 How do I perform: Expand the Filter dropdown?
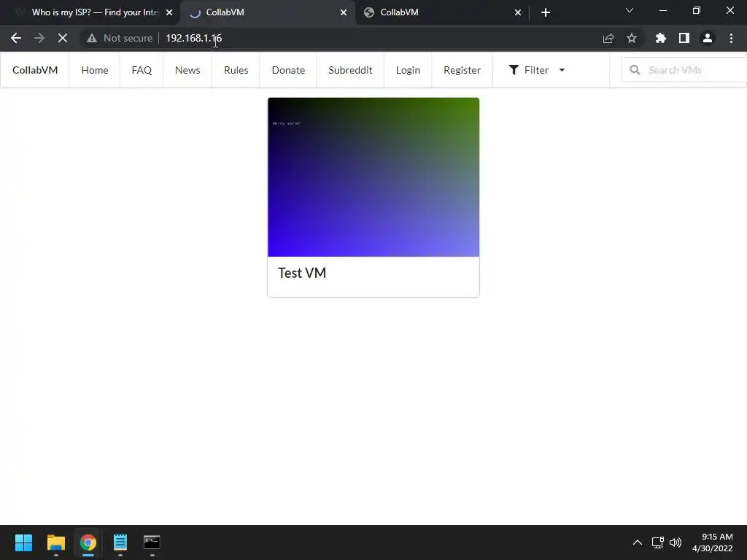536,70
